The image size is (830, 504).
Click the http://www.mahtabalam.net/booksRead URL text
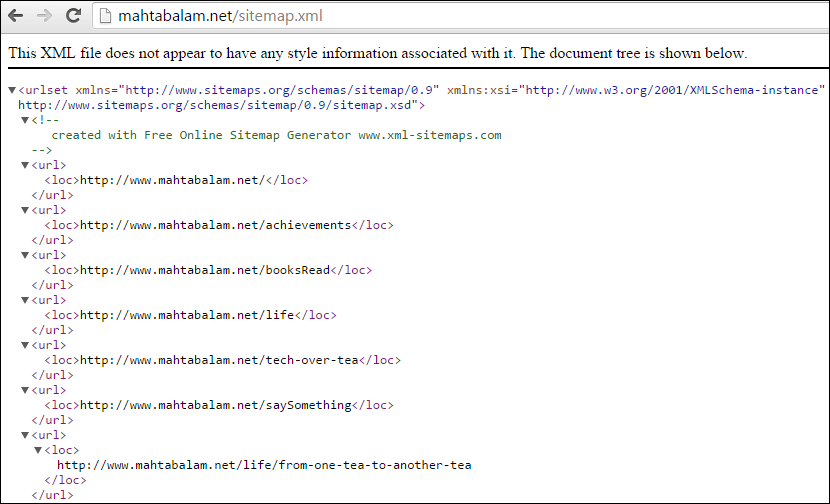[205, 270]
